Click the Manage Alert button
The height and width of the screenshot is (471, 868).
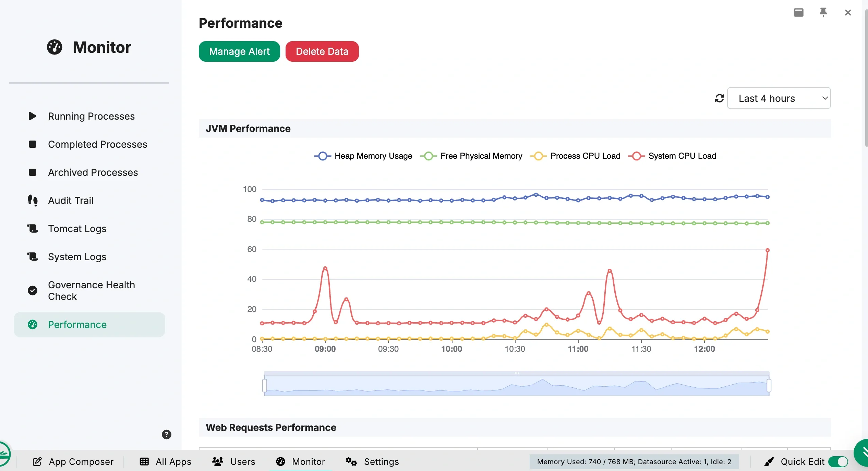tap(239, 51)
